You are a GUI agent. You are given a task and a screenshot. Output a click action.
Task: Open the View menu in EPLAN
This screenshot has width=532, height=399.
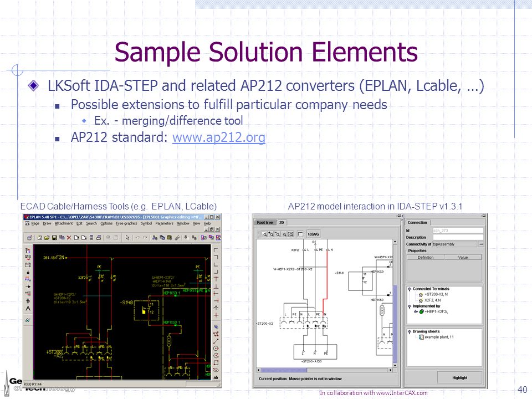click(x=196, y=223)
